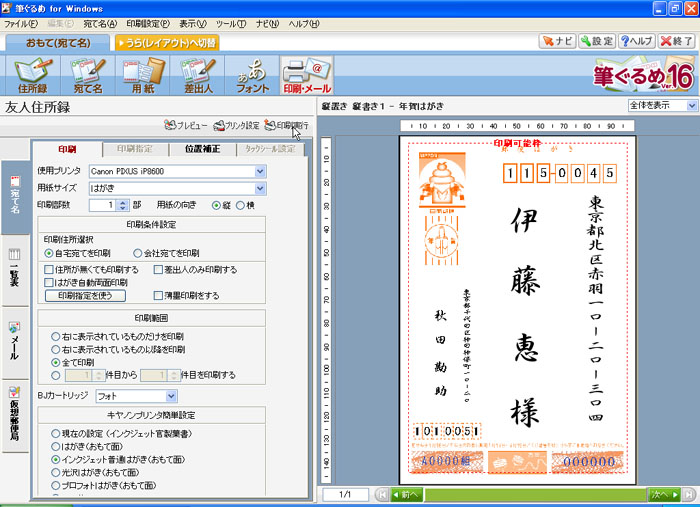Open the 用紙サイズ paper size dropdown

click(260, 188)
